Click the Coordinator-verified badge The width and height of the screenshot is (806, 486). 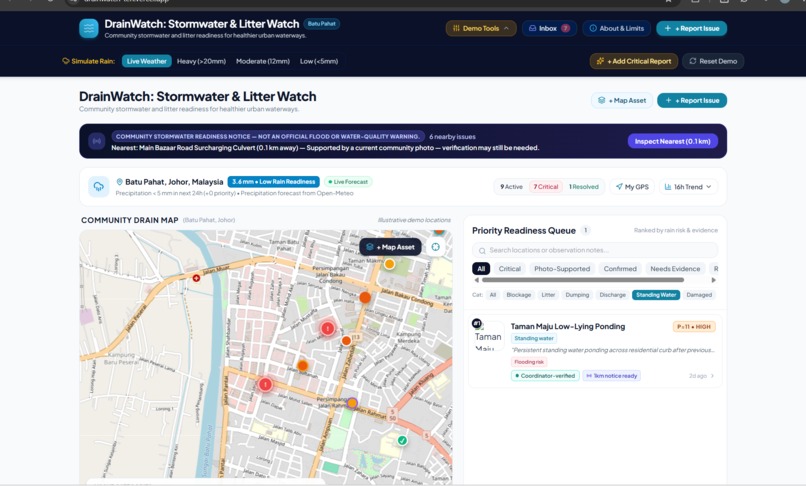545,376
